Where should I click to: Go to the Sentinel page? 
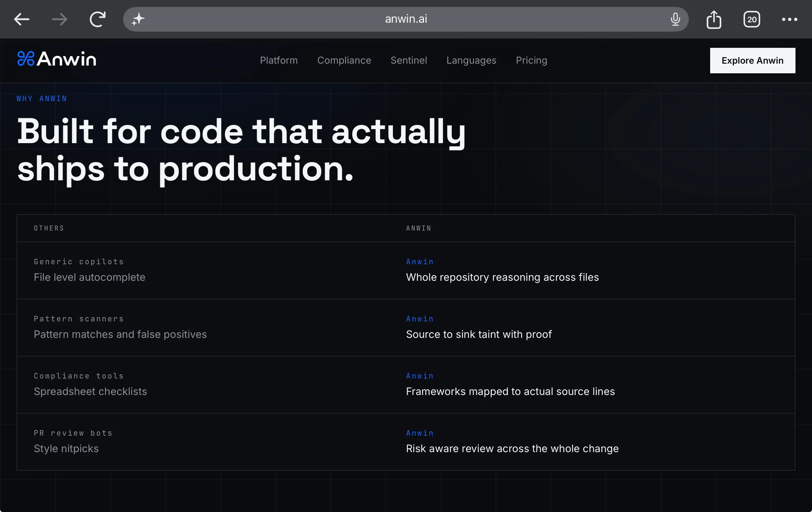coord(409,60)
